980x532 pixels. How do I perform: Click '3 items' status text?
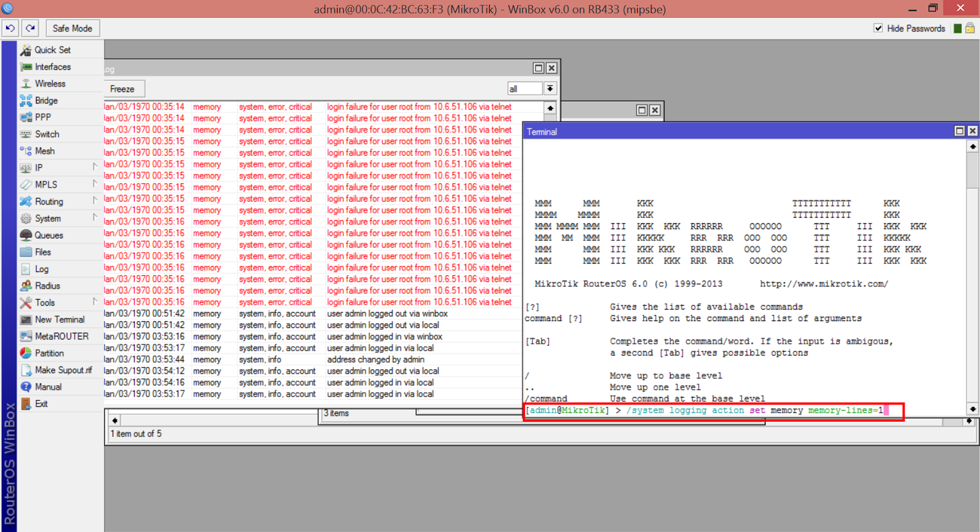pyautogui.click(x=336, y=413)
